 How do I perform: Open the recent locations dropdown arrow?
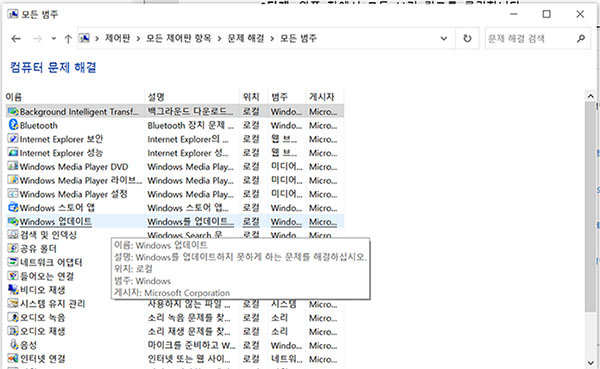click(54, 38)
